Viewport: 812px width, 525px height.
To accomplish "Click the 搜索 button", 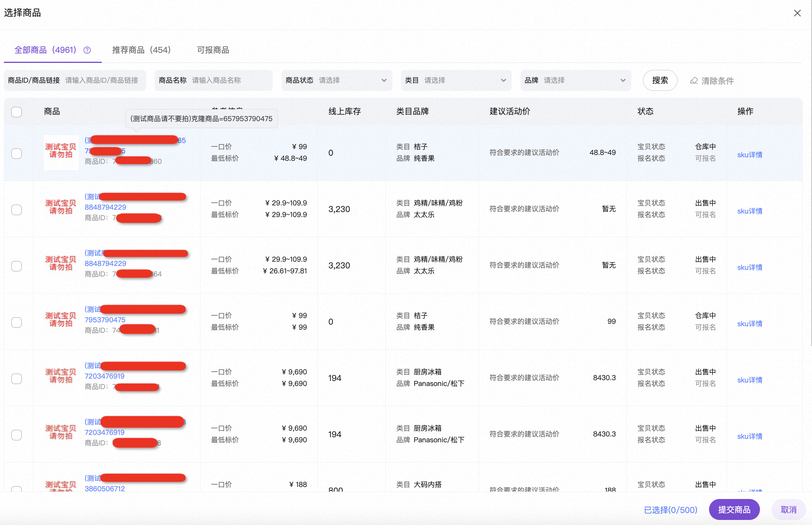I will (660, 80).
